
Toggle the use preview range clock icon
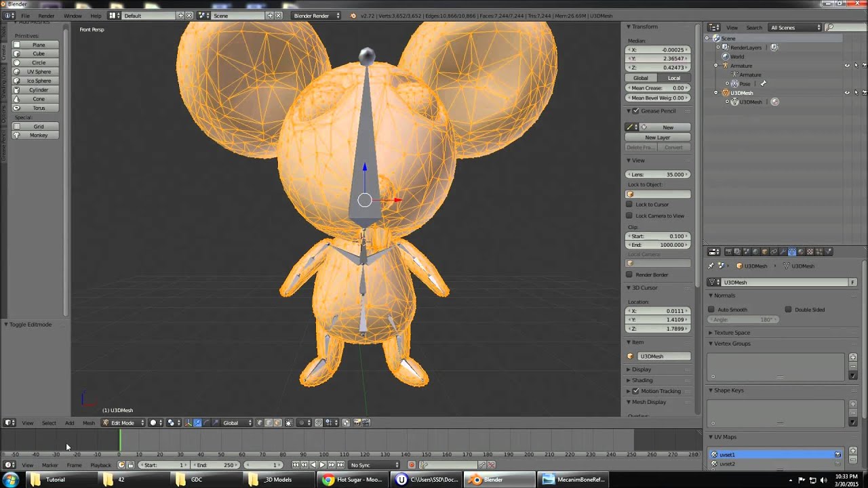[121, 465]
